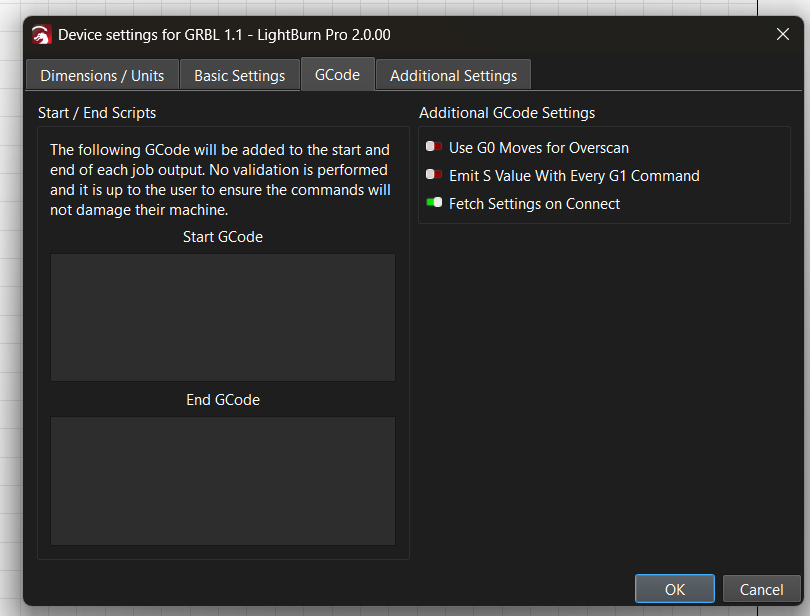Turn on Emit S Value With Every G1 switch

click(x=433, y=175)
